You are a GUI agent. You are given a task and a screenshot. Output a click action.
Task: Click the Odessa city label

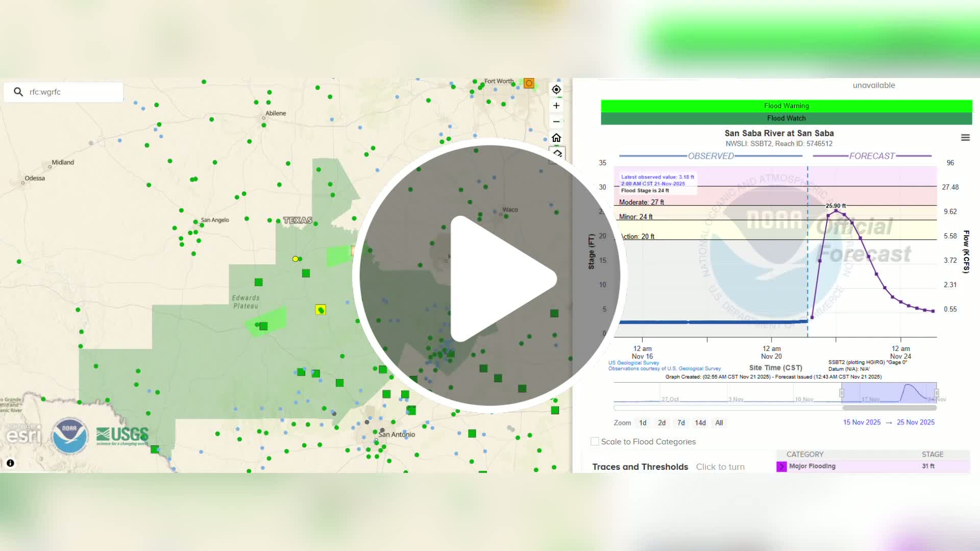click(35, 178)
